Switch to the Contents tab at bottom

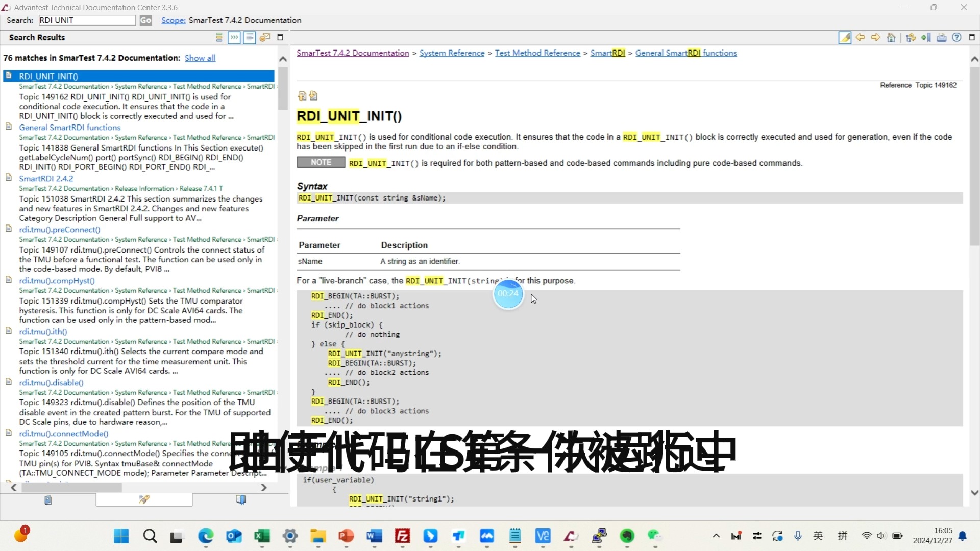click(48, 500)
